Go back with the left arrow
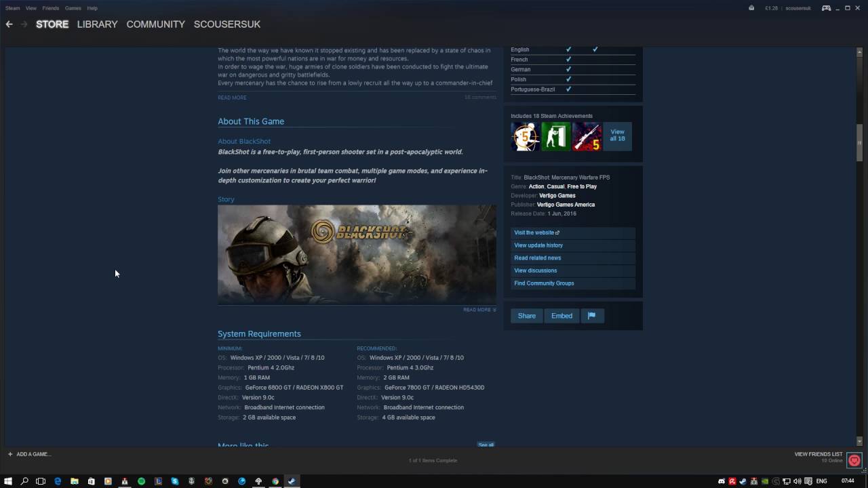868x488 pixels. click(x=9, y=24)
